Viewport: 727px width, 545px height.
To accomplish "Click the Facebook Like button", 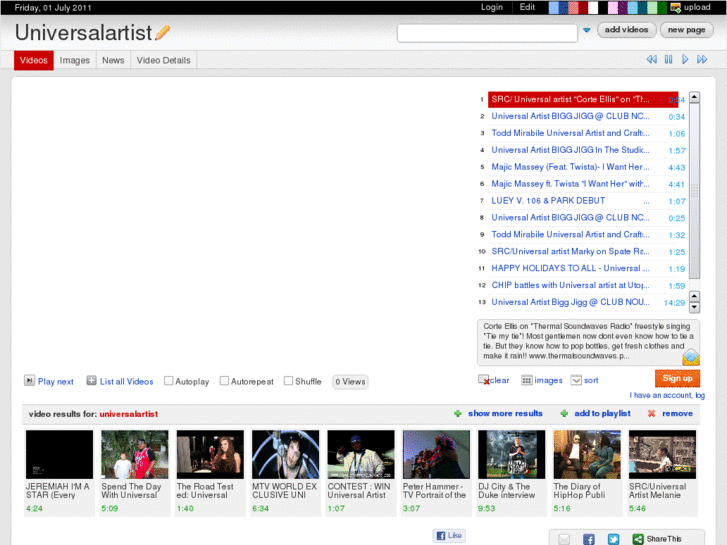I will (x=449, y=535).
